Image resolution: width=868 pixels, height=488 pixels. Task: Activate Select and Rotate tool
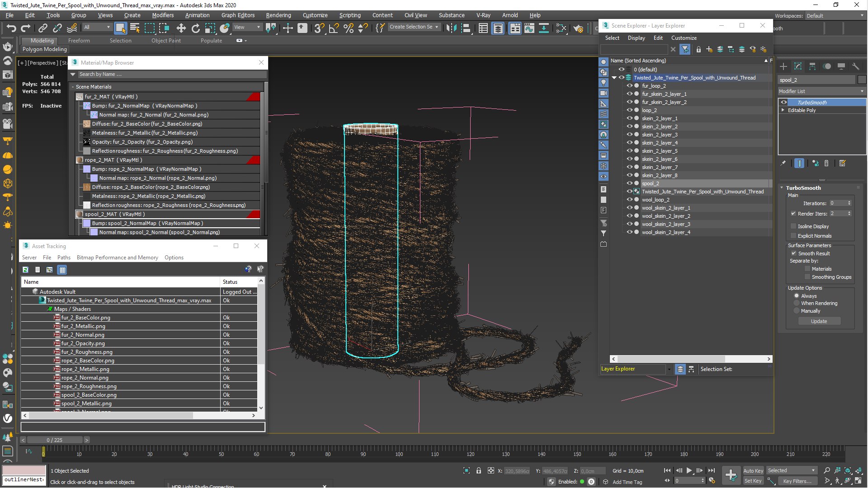(x=195, y=28)
